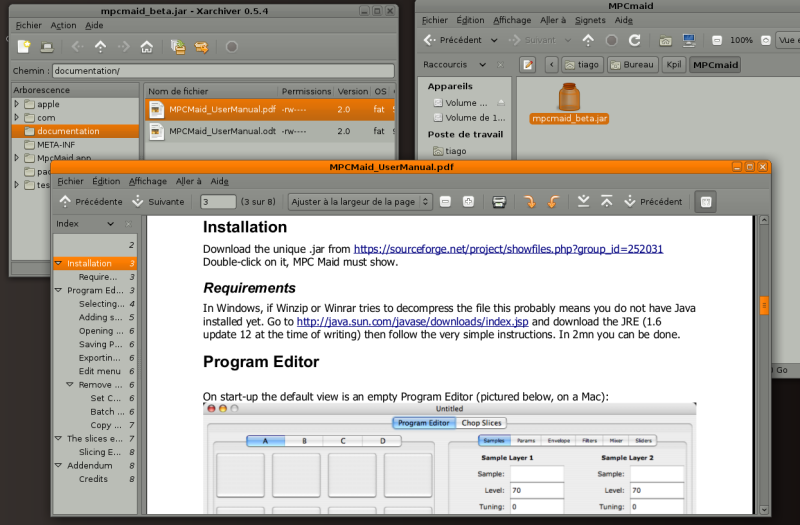Click the computer icon in file manager toolbar
Screen dimensions: 800x525
tap(689, 40)
